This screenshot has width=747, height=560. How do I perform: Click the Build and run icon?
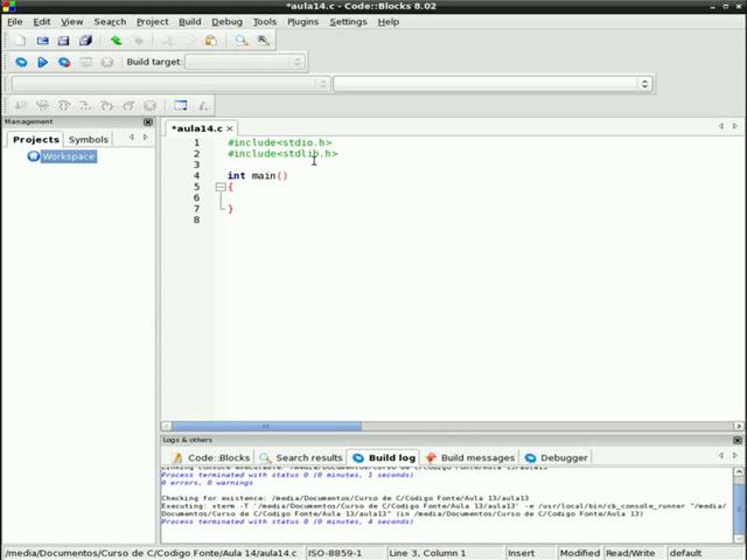(x=64, y=62)
